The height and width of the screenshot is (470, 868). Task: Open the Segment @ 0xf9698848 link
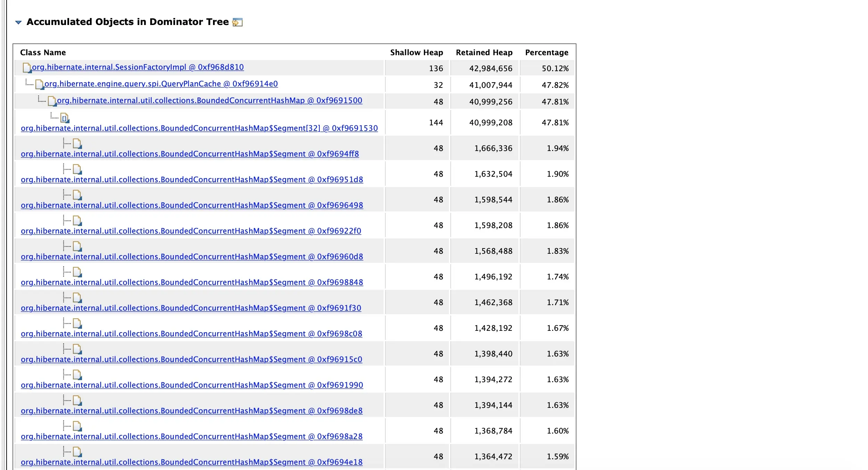(192, 282)
